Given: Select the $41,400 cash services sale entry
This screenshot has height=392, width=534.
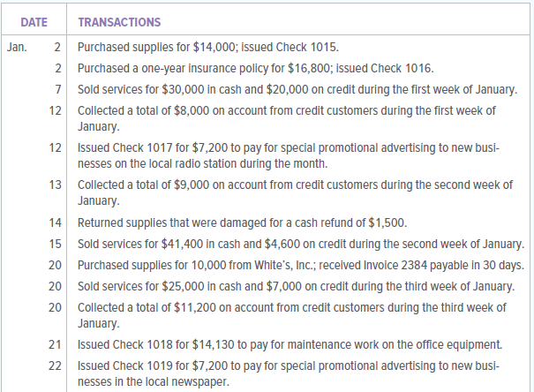Looking at the screenshot, I should (301, 244).
